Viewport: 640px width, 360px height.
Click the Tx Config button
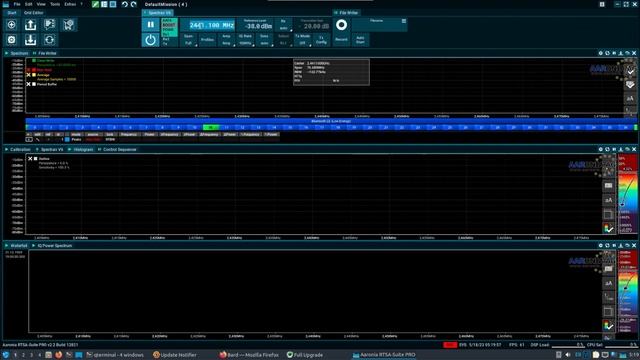coord(322,40)
